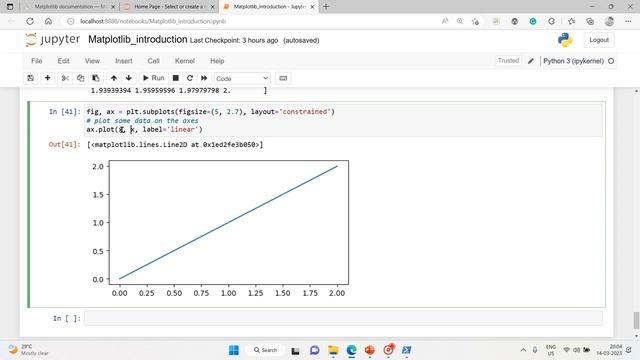Screen dimensions: 640x360
Task: Close the Matplotlib_introduction browser tab
Action: [312, 7]
